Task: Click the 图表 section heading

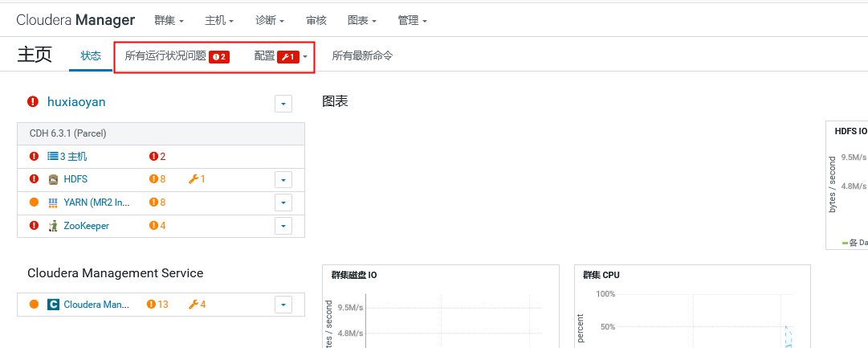Action: 335,102
